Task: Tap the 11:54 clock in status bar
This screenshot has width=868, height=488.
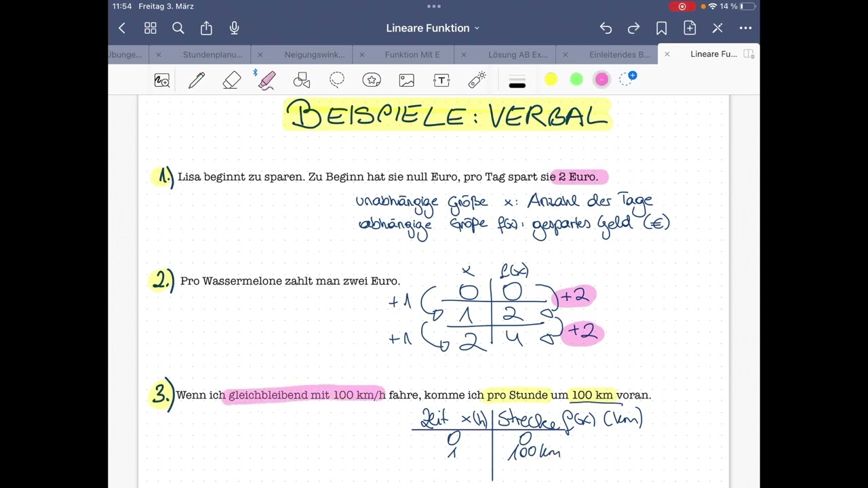Action: 123,6
